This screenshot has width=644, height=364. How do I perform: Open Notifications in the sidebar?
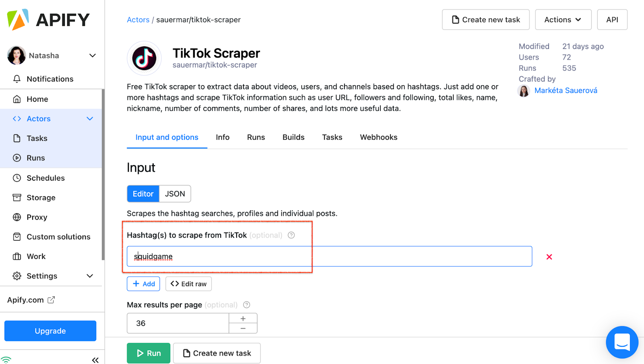pos(50,79)
